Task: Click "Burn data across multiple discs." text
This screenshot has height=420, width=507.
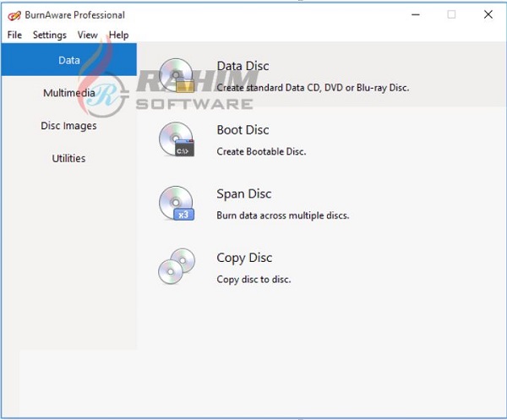Action: [x=283, y=215]
